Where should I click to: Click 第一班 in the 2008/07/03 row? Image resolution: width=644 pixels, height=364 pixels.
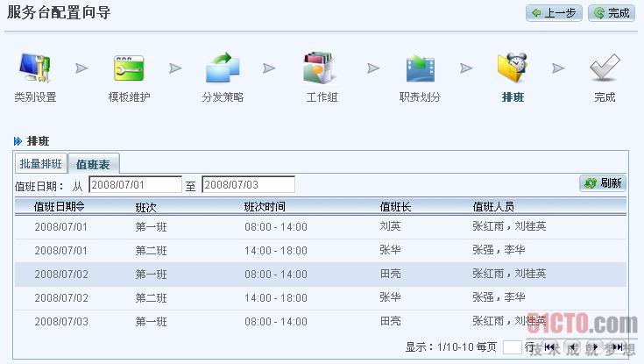pos(151,322)
